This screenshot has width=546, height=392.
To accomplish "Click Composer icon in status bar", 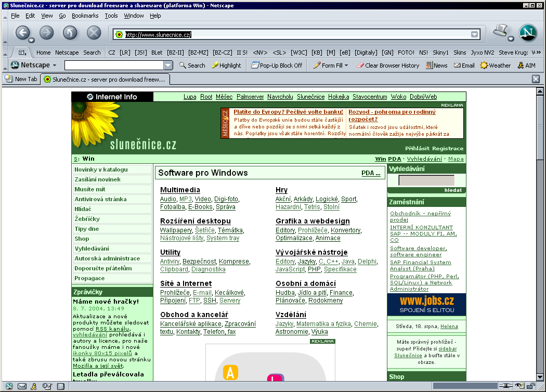I will pyautogui.click(x=47, y=386).
